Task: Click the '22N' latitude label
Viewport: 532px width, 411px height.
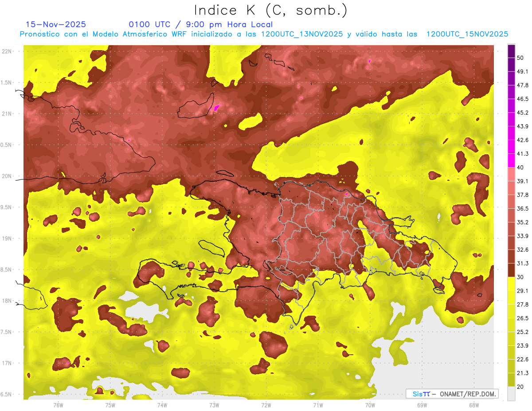Action: coord(7,51)
